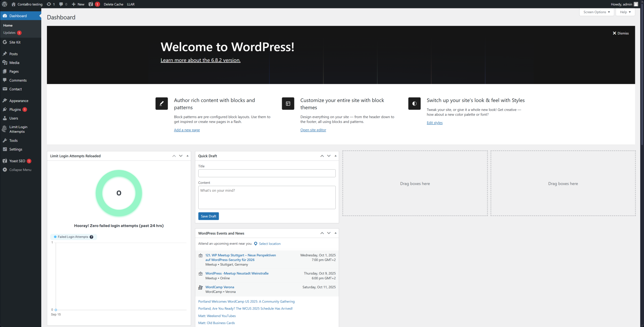Click Edit styles link
Image resolution: width=644 pixels, height=327 pixels.
(435, 123)
